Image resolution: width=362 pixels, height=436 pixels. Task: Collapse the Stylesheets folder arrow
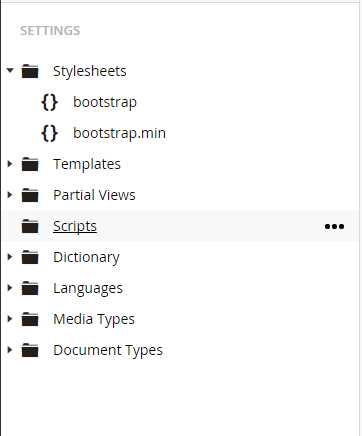pos(10,70)
